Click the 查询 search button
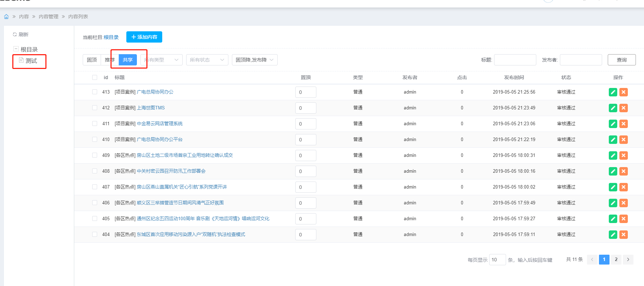Viewport: 644px width, 286px height. pos(621,60)
